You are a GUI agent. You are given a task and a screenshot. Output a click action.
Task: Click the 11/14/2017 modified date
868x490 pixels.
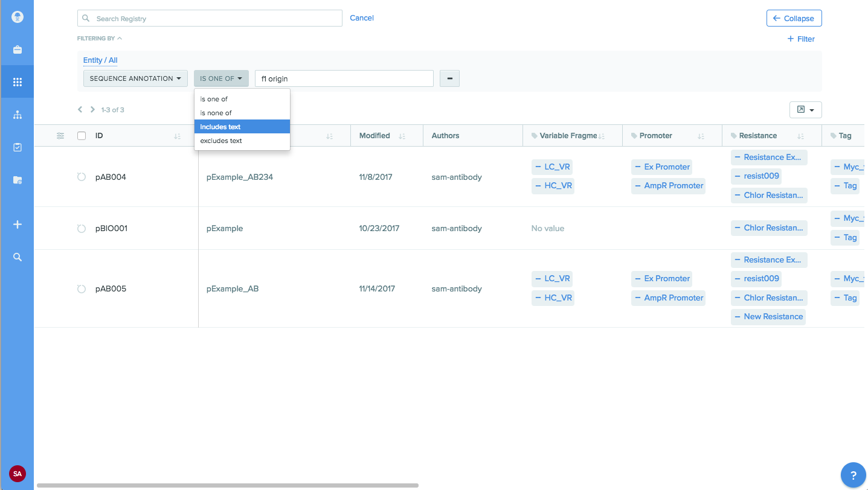click(377, 289)
